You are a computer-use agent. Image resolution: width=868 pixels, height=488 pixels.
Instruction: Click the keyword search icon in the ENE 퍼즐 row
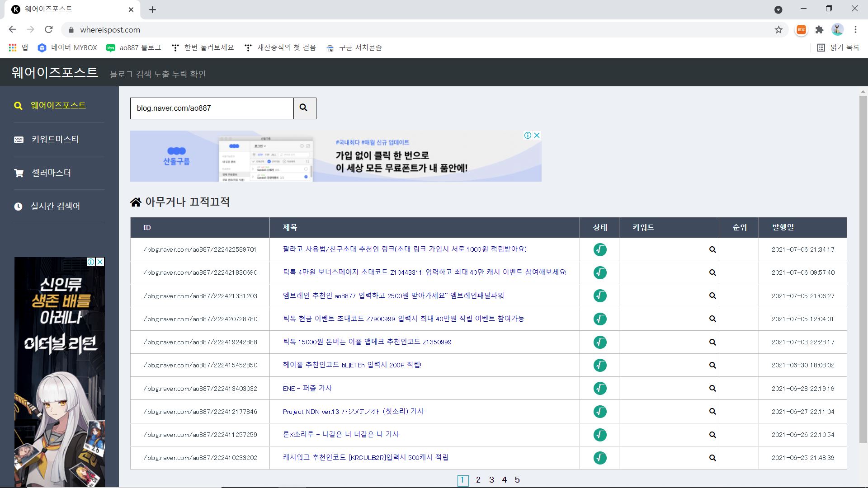(712, 389)
